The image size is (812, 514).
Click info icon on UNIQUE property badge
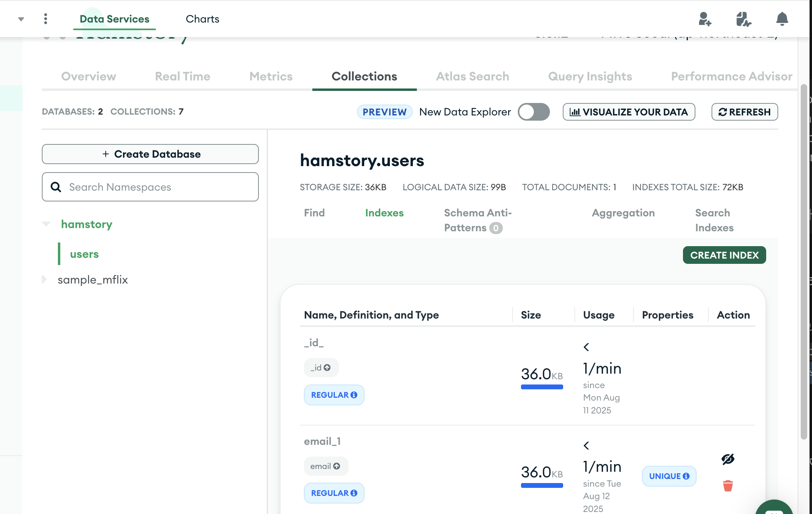686,476
